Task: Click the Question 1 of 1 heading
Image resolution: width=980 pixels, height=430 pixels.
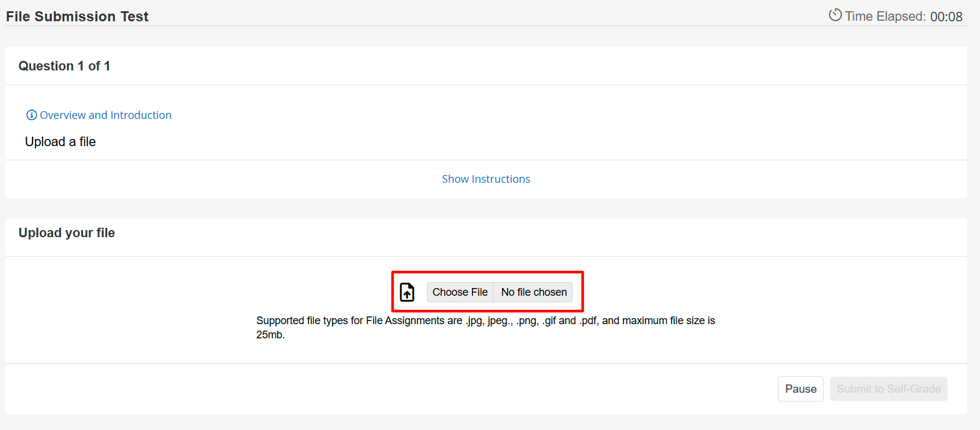Action: [64, 66]
